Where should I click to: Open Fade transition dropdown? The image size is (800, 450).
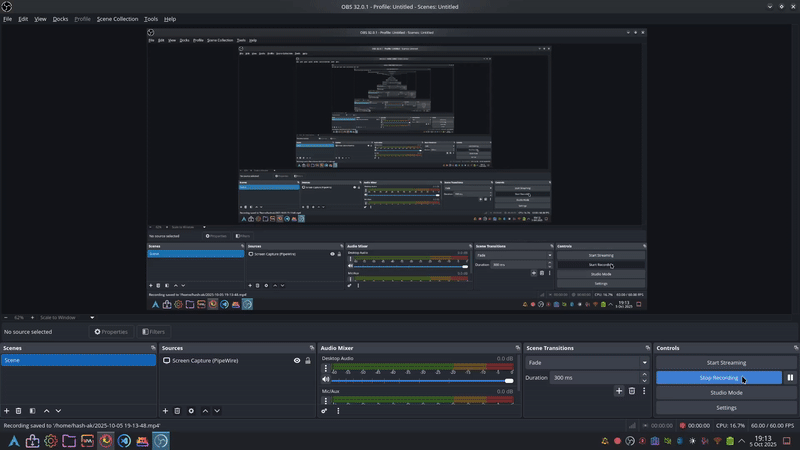pos(587,363)
